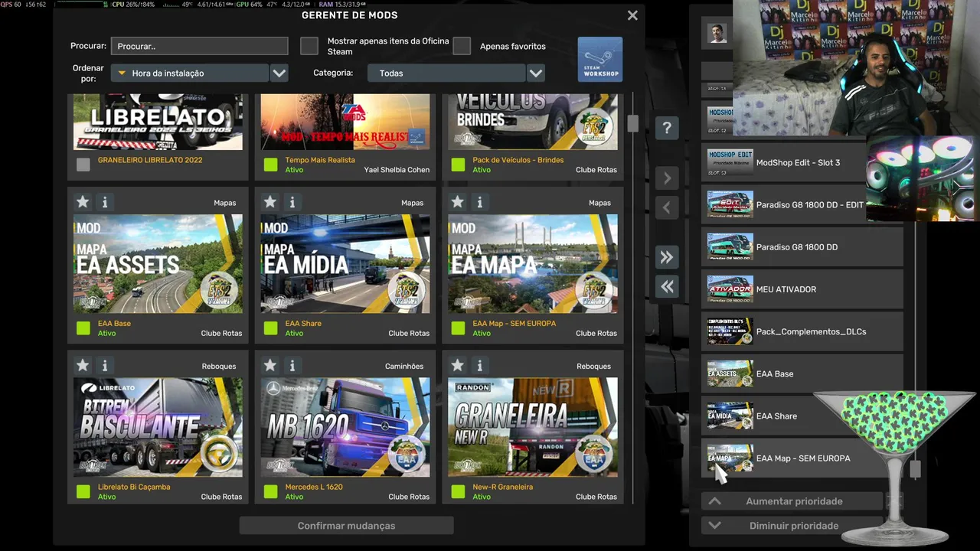Show info for Mercedes L 1620
The image size is (980, 551).
(x=292, y=365)
